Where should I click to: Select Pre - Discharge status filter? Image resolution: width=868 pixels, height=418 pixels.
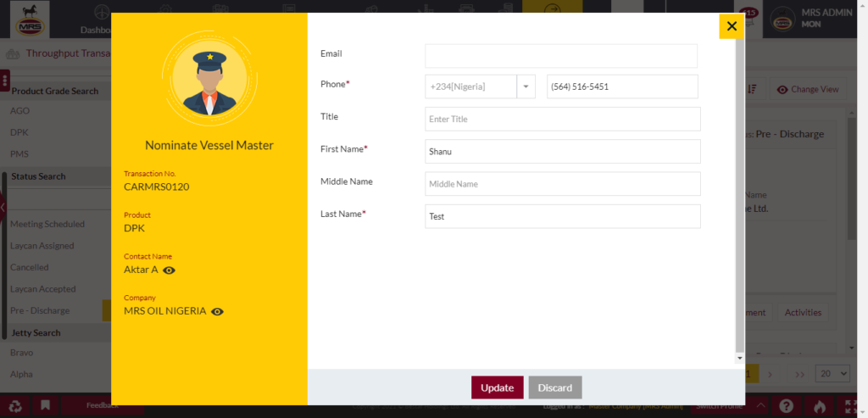(x=40, y=310)
